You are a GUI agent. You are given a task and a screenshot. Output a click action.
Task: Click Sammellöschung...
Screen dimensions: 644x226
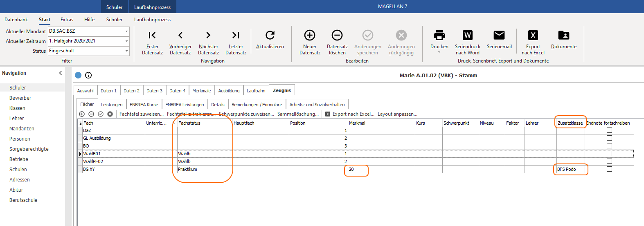pos(298,114)
